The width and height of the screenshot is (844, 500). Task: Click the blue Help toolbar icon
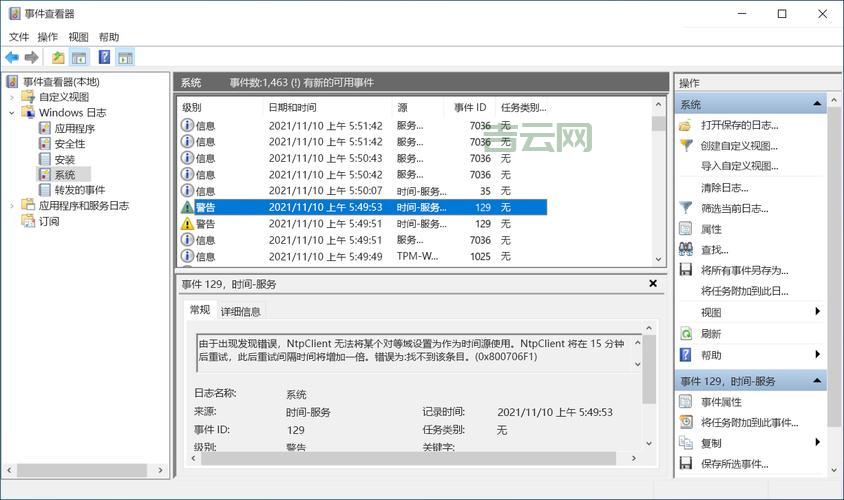(x=104, y=57)
